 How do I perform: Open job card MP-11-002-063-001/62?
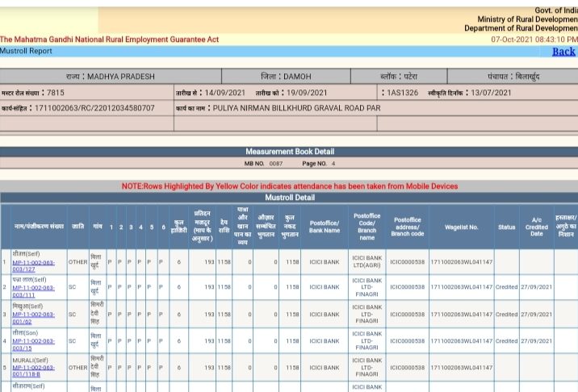(33, 318)
